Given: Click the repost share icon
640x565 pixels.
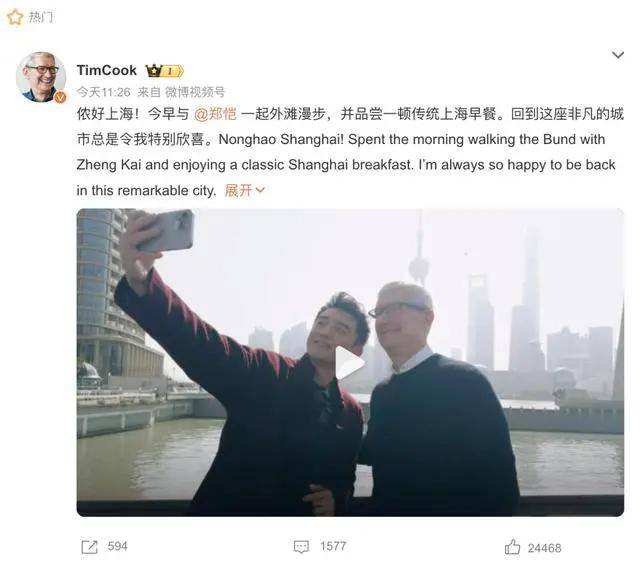Looking at the screenshot, I should tap(89, 547).
